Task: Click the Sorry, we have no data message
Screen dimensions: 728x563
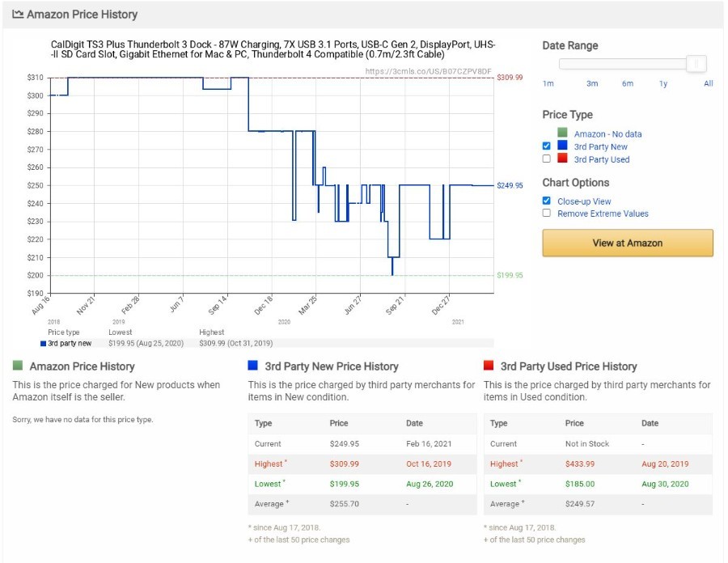Action: click(83, 420)
